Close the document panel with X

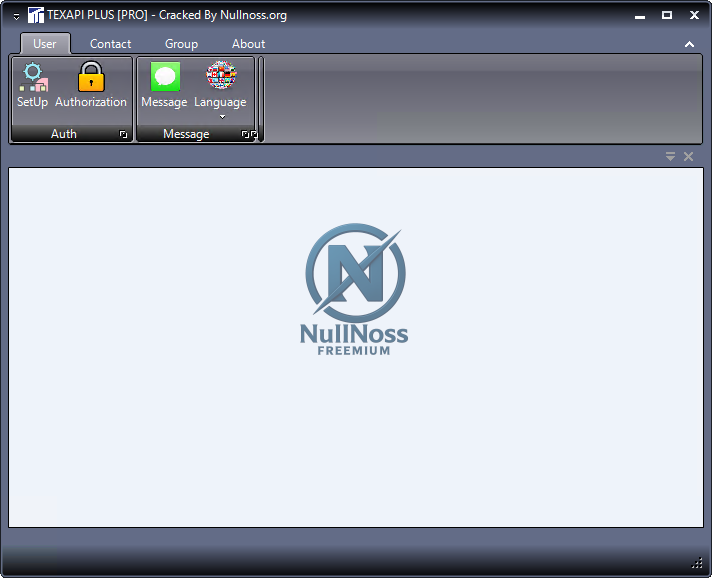click(x=688, y=156)
